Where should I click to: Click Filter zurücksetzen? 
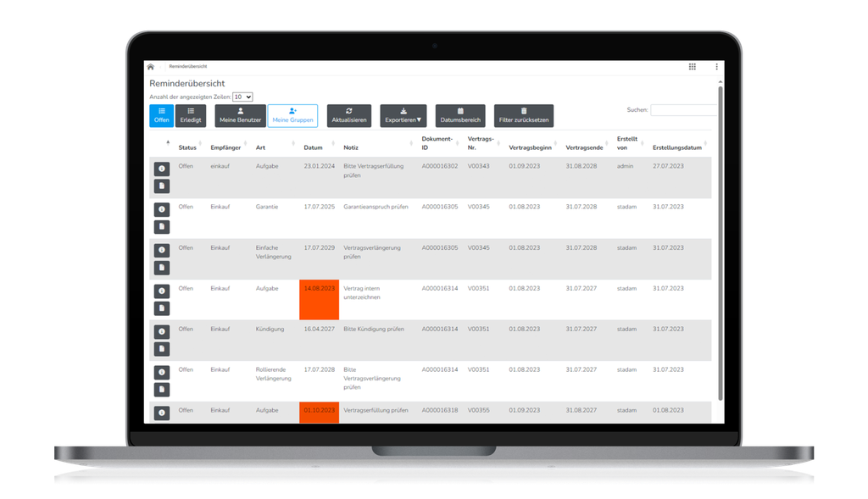(x=524, y=115)
